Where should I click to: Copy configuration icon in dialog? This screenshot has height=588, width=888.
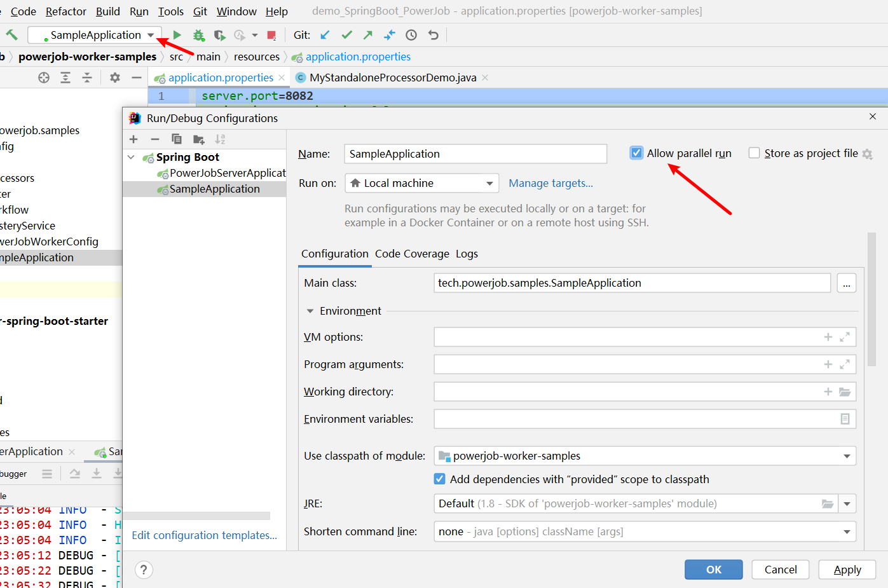[x=177, y=139]
